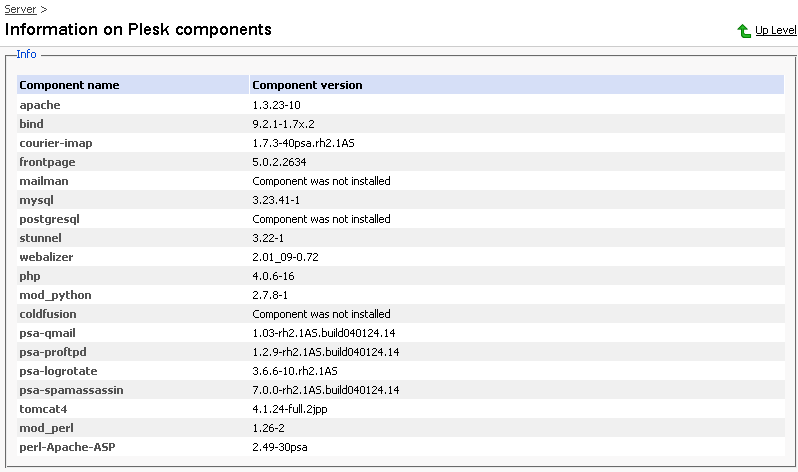The width and height of the screenshot is (798, 472).
Task: Click the green Up Level arrow icon
Action: 744,31
